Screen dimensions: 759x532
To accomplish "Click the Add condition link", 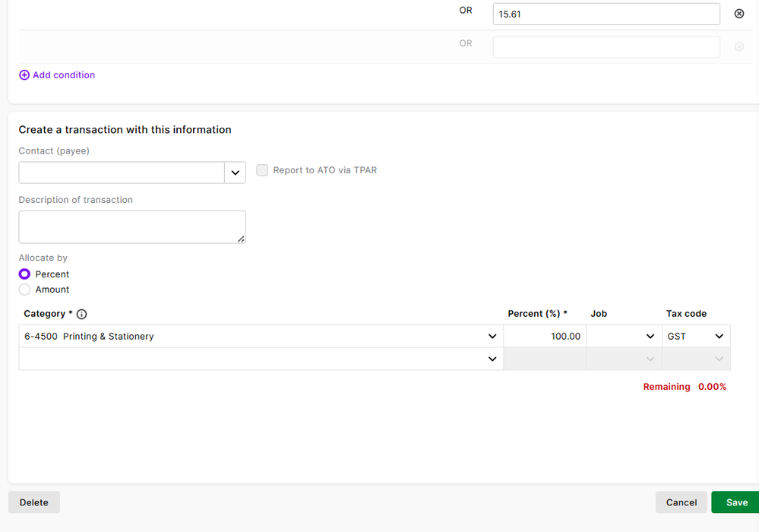I will pyautogui.click(x=64, y=75).
